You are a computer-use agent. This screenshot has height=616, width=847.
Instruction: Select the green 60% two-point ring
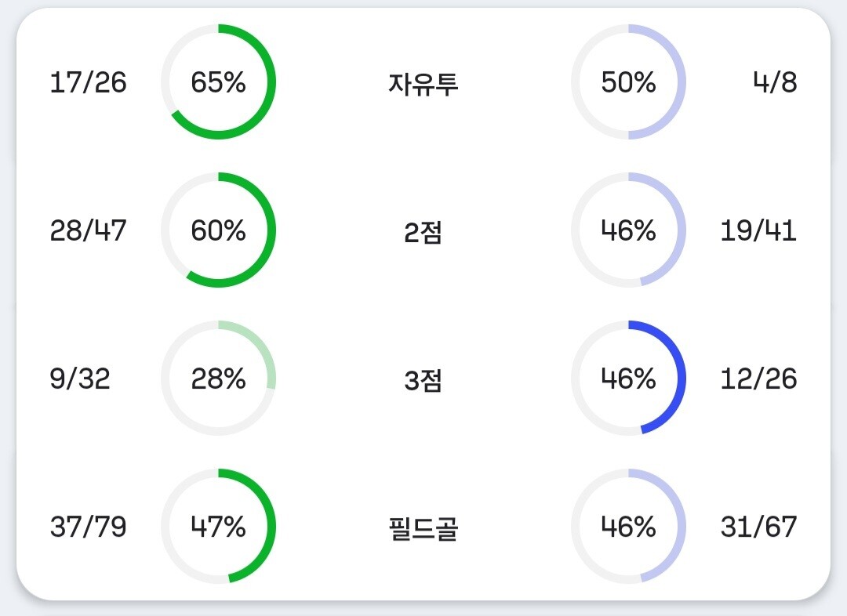(218, 230)
